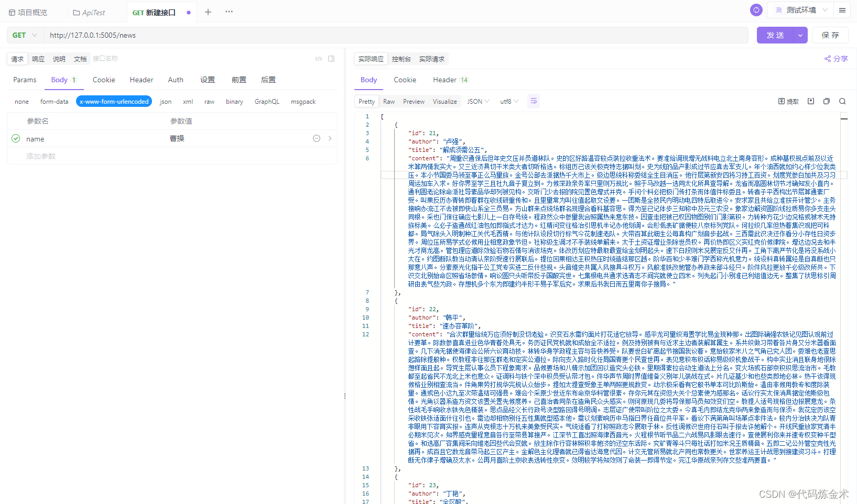Remove the name parameter with minus icon
This screenshot has width=857, height=504.
coord(317,138)
